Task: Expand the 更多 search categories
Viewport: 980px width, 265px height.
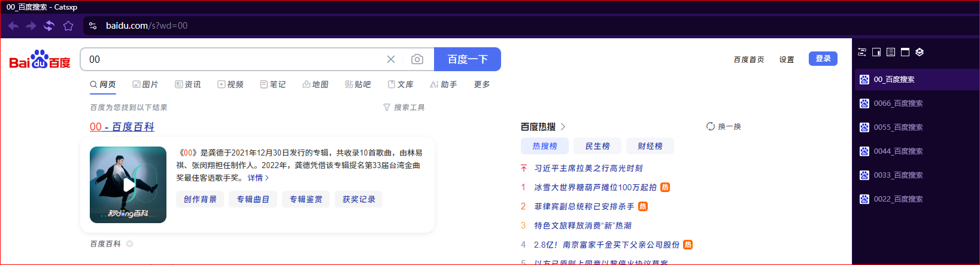Action: (482, 84)
